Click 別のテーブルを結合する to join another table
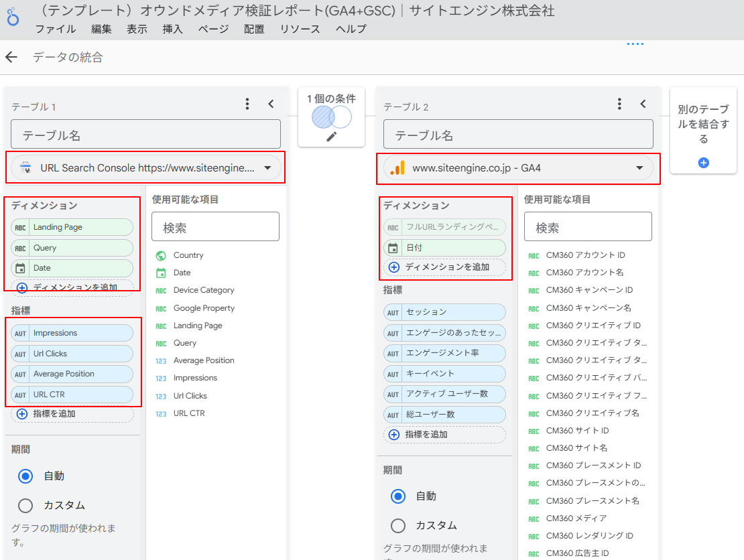 pos(703,131)
